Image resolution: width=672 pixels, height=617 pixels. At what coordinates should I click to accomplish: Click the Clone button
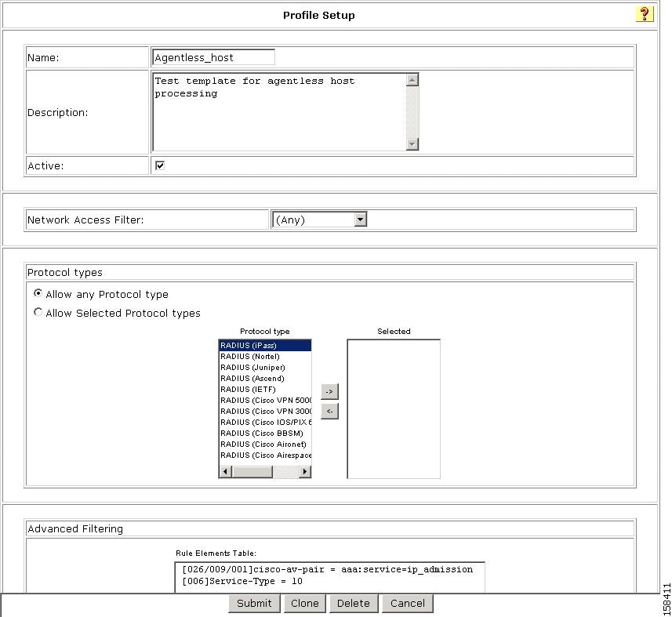(x=305, y=604)
